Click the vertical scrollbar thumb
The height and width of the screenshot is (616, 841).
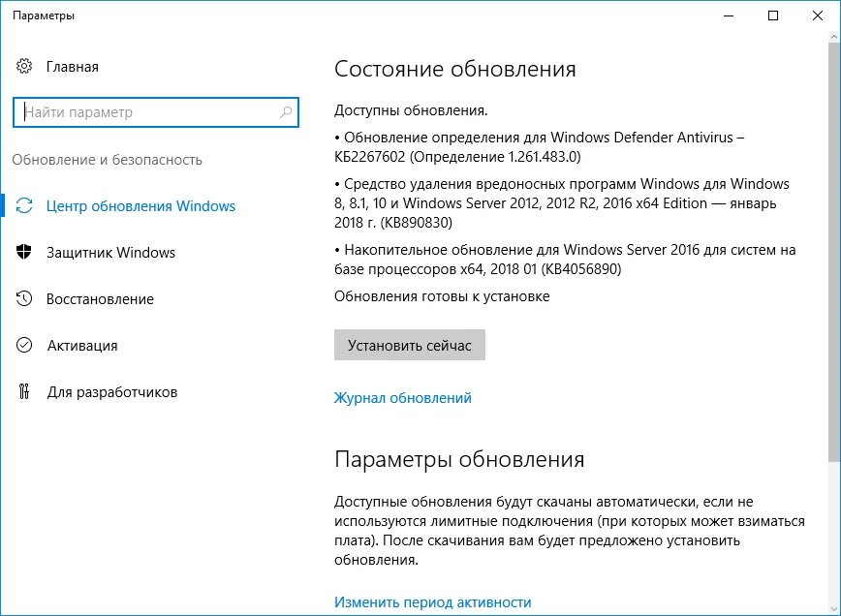tap(833, 252)
